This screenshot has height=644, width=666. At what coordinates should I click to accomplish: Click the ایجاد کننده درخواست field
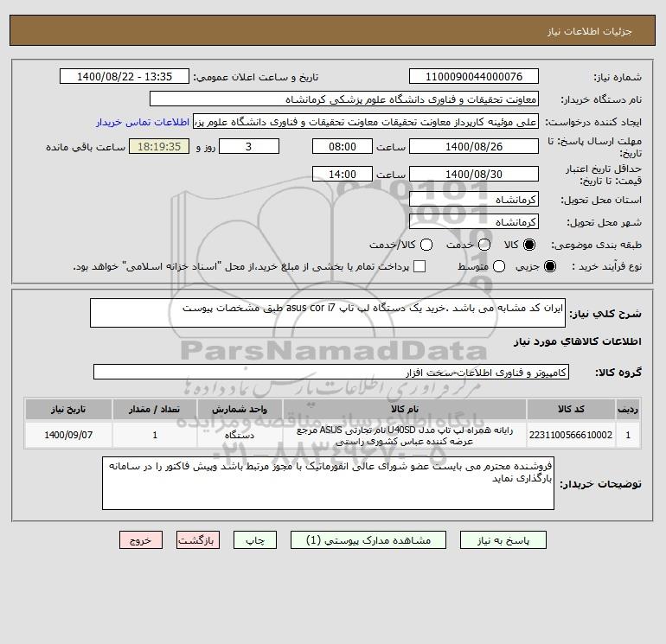(x=366, y=121)
